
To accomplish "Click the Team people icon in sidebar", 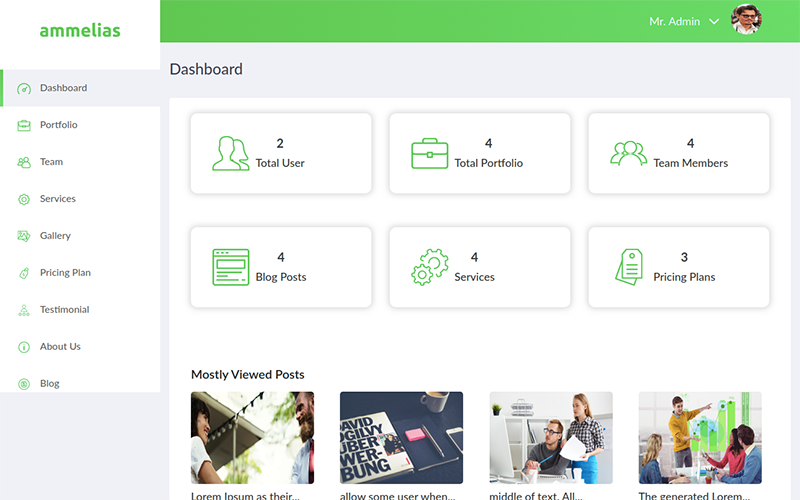I will pyautogui.click(x=24, y=162).
